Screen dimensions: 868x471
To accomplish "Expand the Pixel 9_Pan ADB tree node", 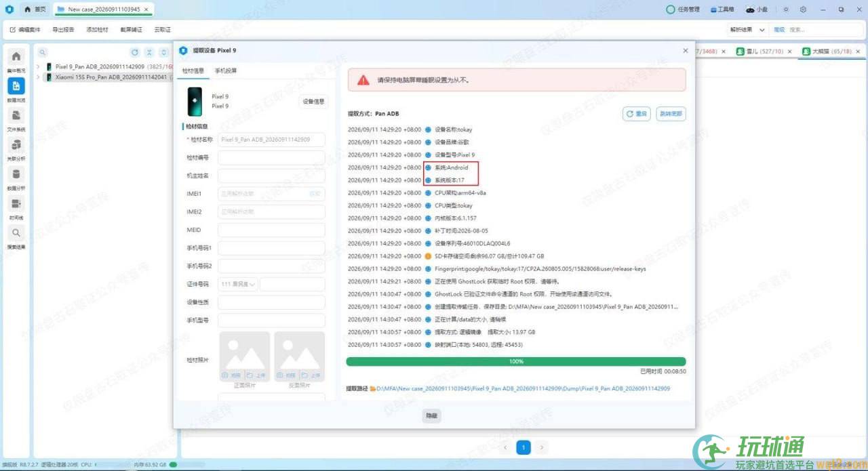I will pos(38,66).
